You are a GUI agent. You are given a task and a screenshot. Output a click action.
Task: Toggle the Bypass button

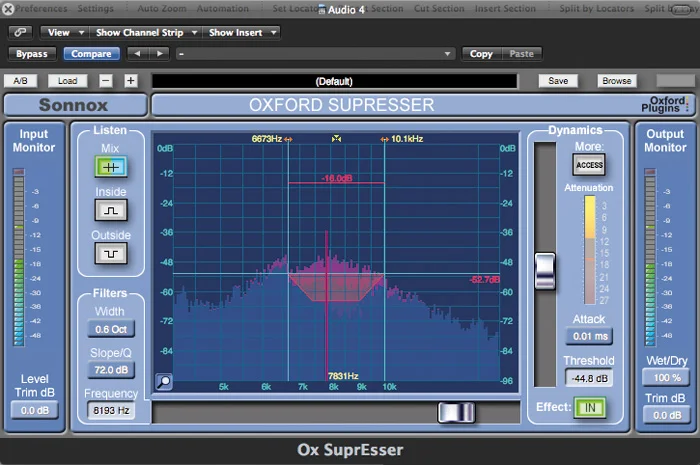point(32,54)
